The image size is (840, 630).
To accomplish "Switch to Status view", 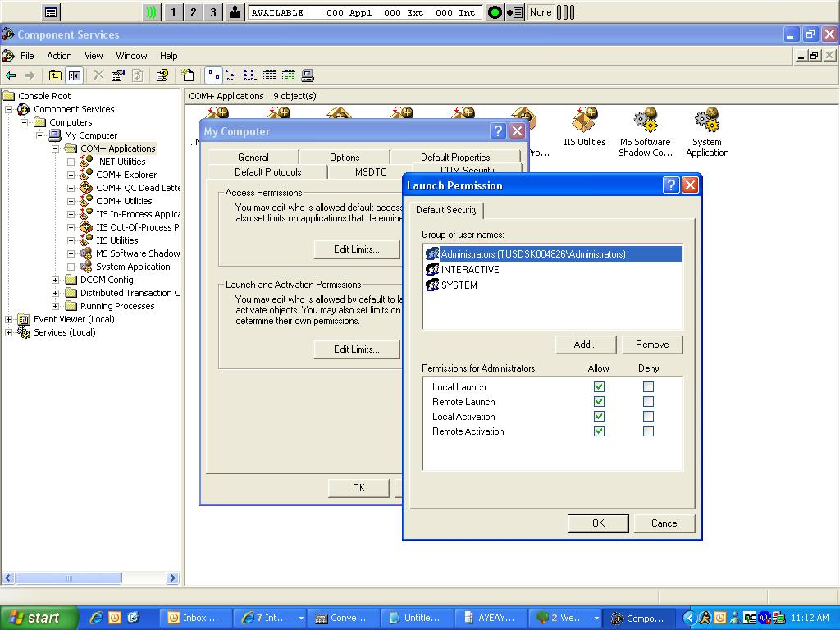I will tap(288, 75).
